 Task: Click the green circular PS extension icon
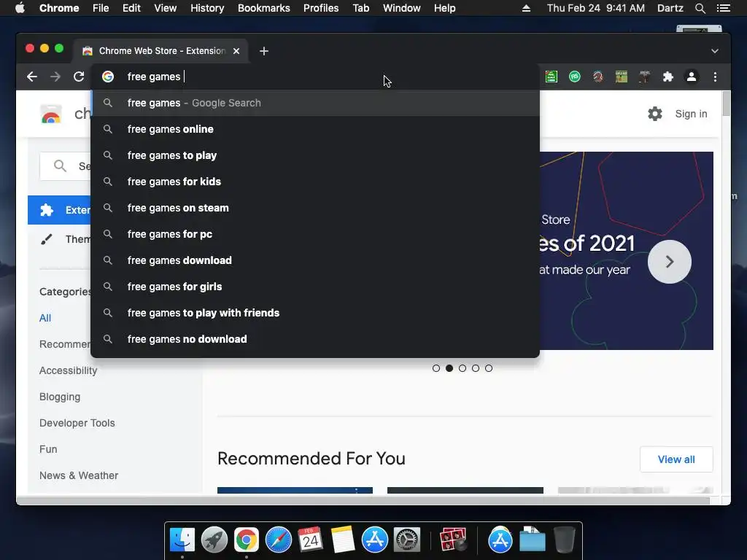pyautogui.click(x=575, y=77)
